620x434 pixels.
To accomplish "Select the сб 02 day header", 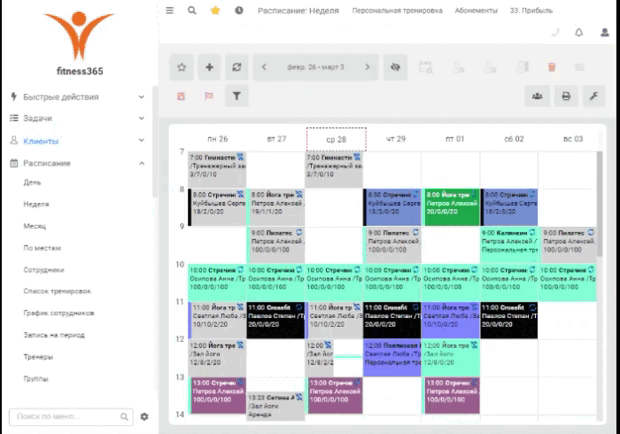I will pyautogui.click(x=514, y=139).
